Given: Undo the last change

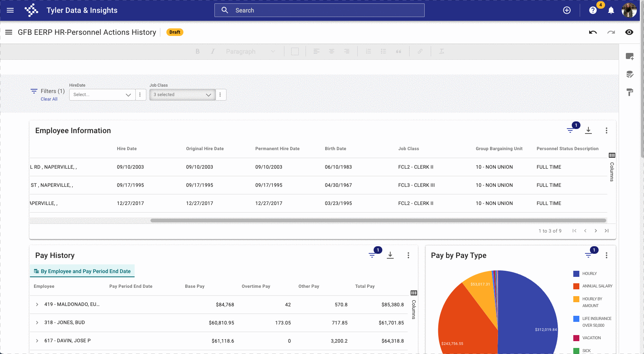Looking at the screenshot, I should click(x=593, y=32).
